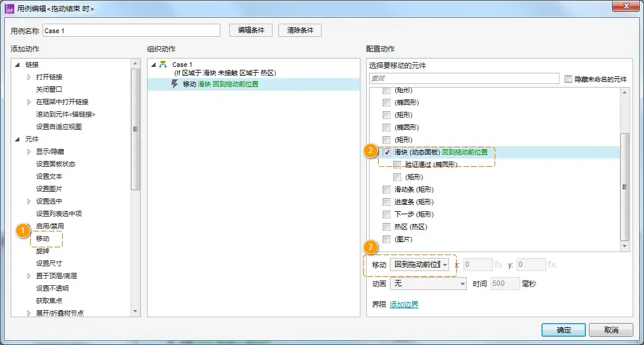Open the 动画 dropdown showing 无
This screenshot has height=345, width=644.
coord(428,283)
